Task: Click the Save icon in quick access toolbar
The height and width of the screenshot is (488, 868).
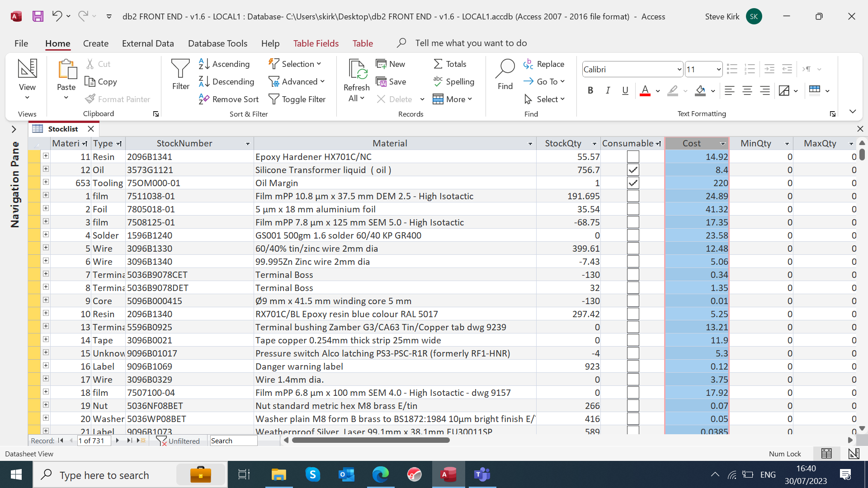Action: coord(38,16)
